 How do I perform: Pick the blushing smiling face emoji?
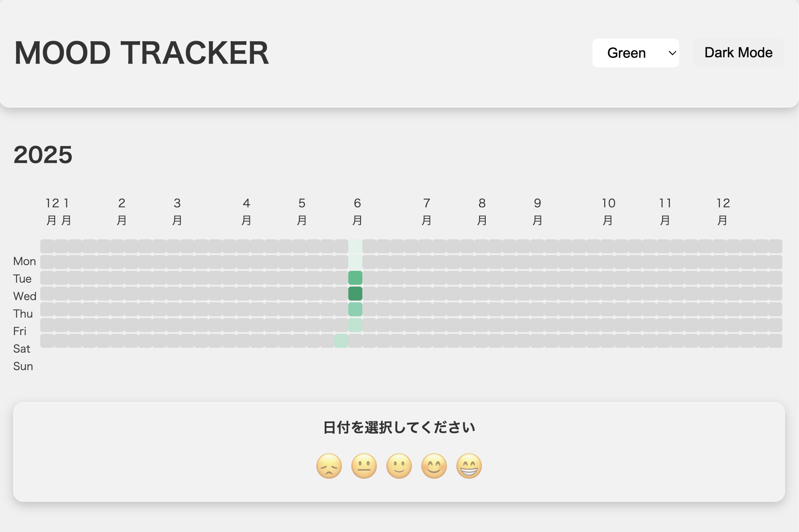point(434,466)
